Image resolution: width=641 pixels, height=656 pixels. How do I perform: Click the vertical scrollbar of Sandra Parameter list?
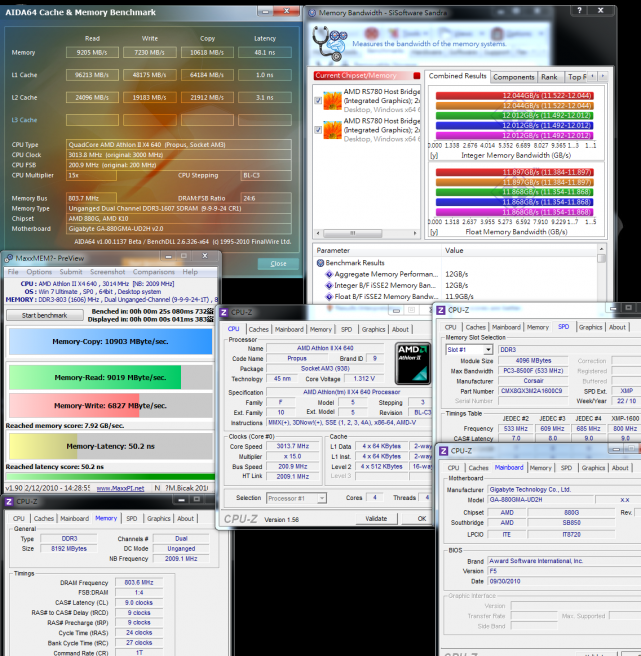[601, 274]
